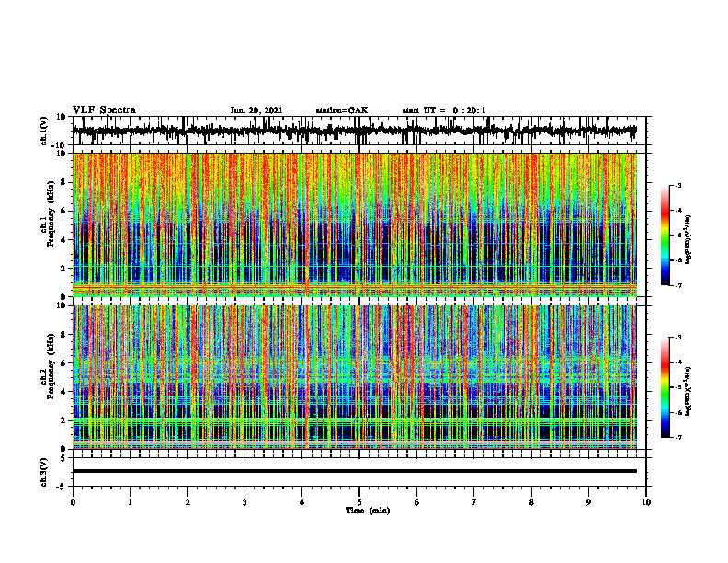This screenshot has width=728, height=563.
Task: Click the "4" kHz tick on ch.1 frequency axis
Action: (x=63, y=240)
